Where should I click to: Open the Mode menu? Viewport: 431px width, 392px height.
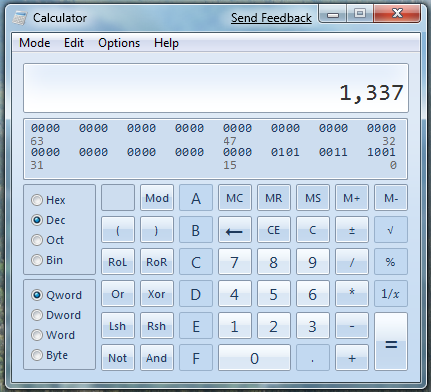tap(35, 43)
